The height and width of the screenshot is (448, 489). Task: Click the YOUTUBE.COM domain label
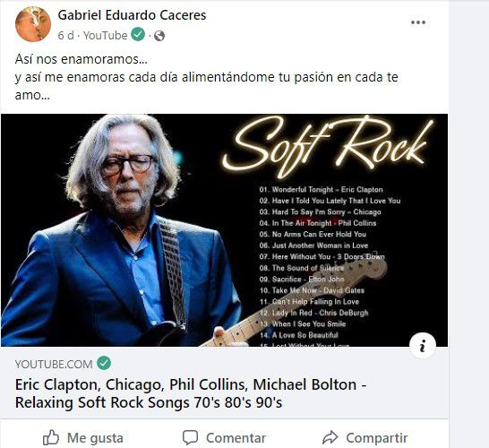click(54, 364)
